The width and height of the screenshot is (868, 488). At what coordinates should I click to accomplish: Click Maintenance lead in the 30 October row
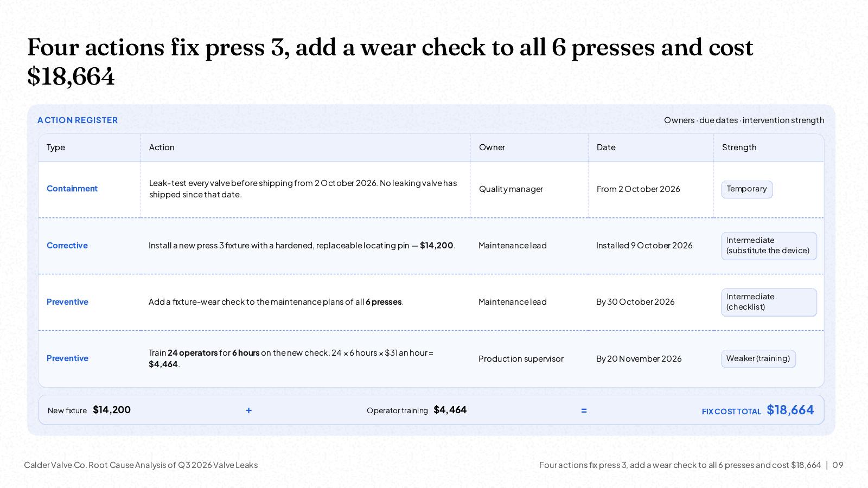(513, 302)
